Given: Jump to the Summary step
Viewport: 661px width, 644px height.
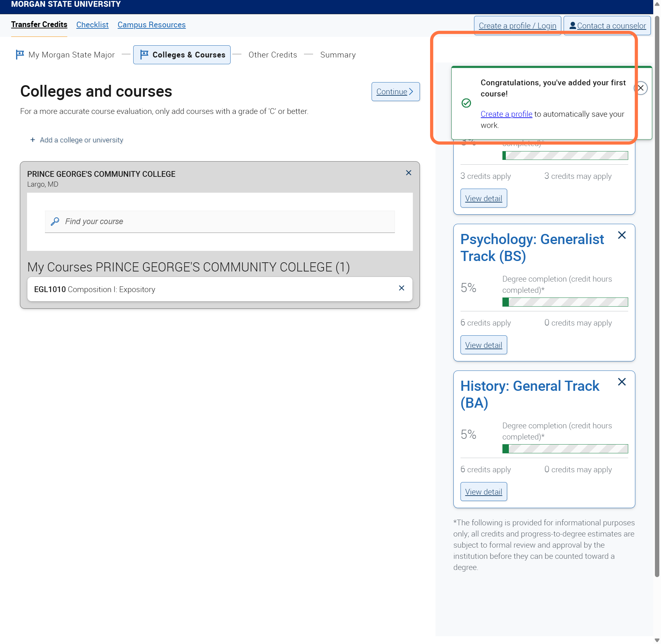Looking at the screenshot, I should click(x=338, y=55).
